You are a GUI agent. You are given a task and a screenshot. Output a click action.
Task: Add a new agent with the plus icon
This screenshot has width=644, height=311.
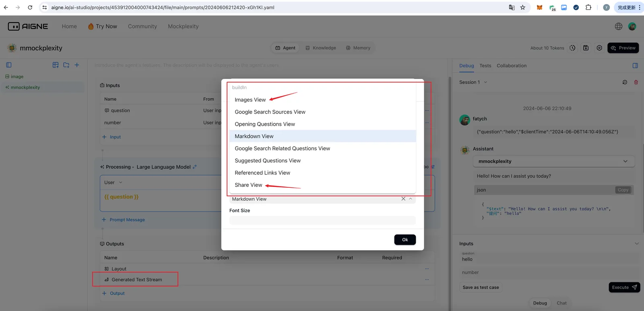click(x=77, y=65)
